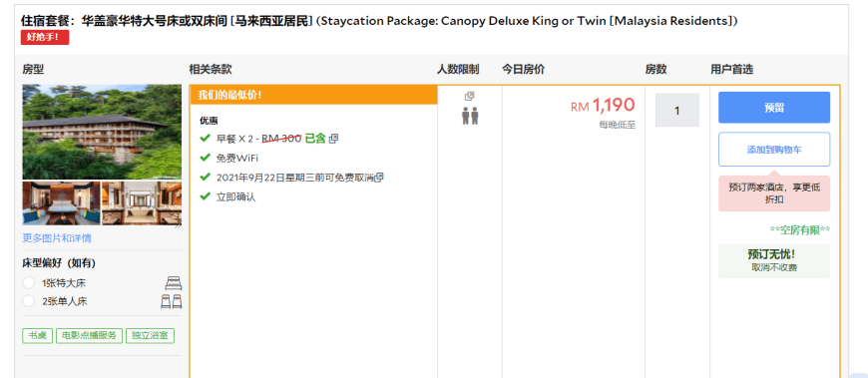
Task: Click the two-person occupancy icon
Action: point(470,117)
